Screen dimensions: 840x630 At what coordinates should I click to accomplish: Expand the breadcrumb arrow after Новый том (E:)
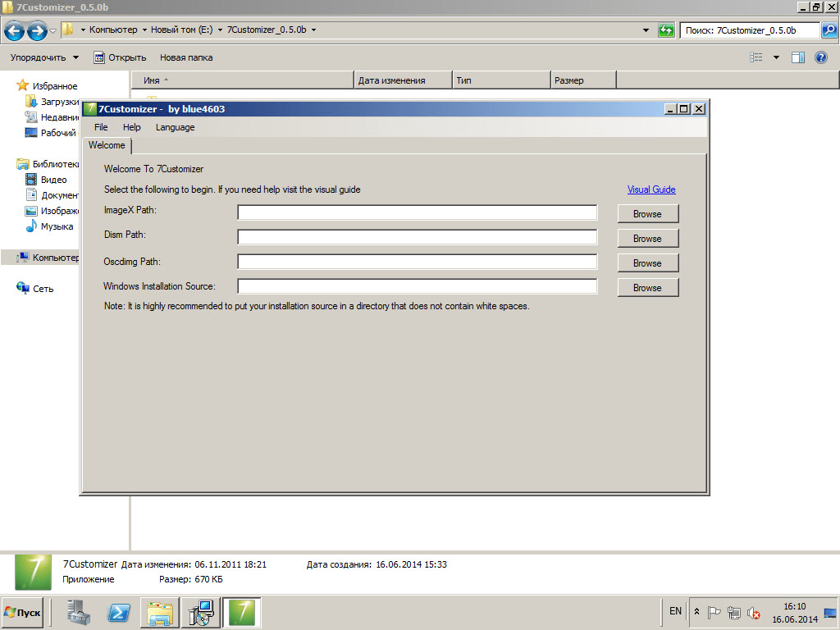[220, 30]
